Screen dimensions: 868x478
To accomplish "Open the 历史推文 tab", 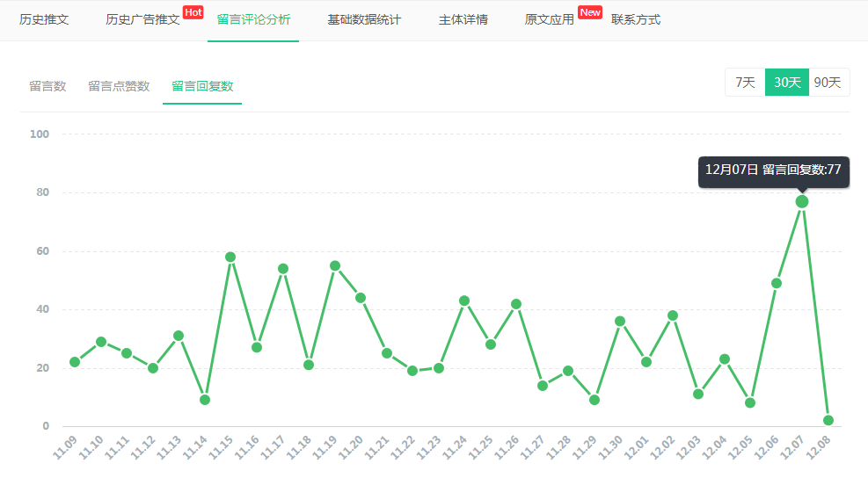I will pyautogui.click(x=44, y=20).
